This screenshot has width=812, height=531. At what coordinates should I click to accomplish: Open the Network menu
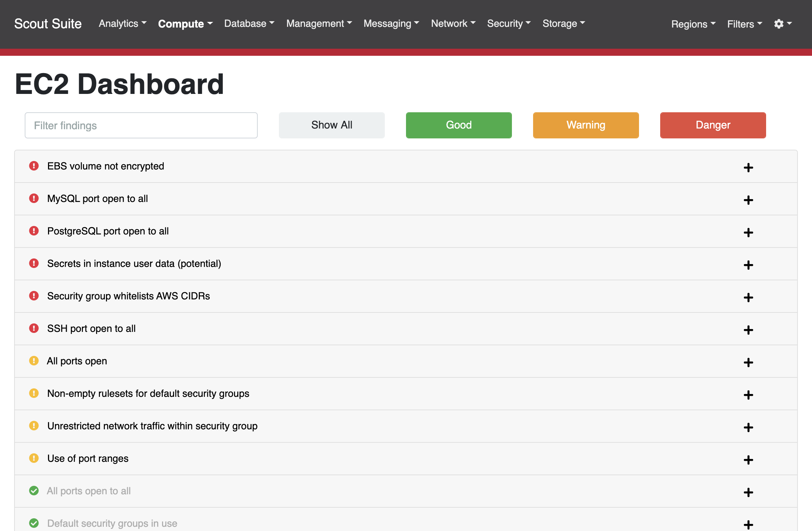(453, 23)
